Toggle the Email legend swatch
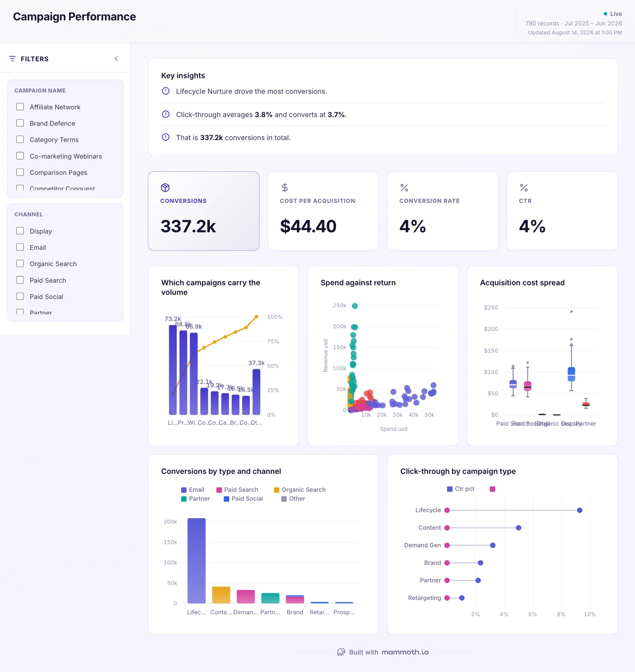Image resolution: width=635 pixels, height=672 pixels. pyautogui.click(x=184, y=490)
